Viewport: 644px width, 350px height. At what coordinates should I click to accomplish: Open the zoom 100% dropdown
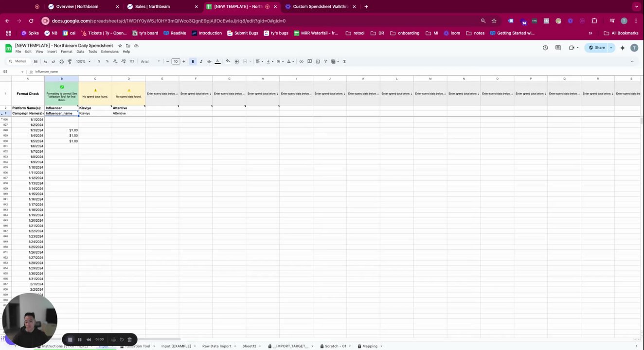pos(83,62)
